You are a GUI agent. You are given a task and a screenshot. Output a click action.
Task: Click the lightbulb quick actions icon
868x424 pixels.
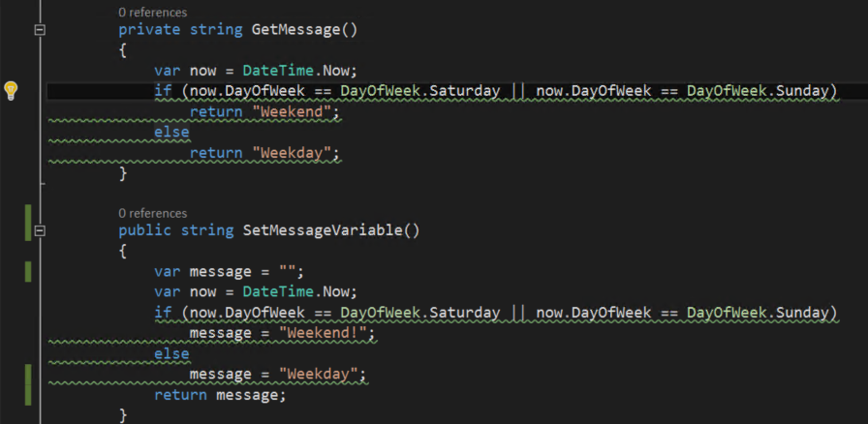(11, 91)
